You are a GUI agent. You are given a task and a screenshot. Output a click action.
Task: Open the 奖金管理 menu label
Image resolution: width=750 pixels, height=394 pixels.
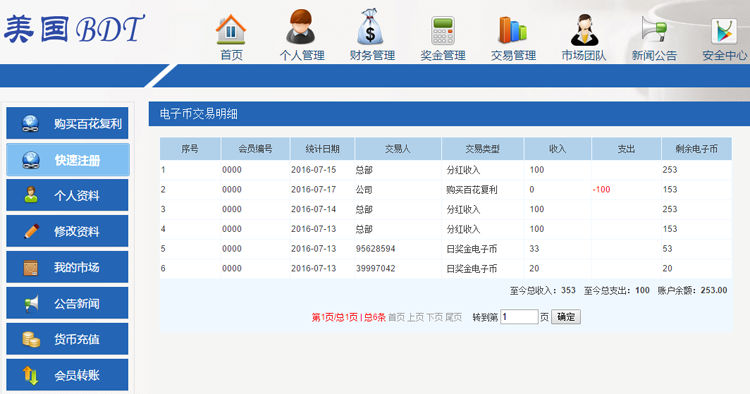point(443,55)
